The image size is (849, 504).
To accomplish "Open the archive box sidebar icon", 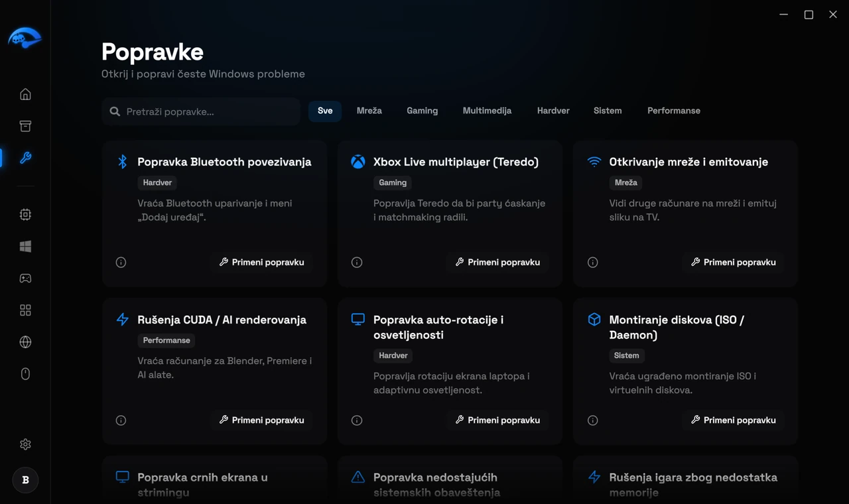I will click(25, 126).
